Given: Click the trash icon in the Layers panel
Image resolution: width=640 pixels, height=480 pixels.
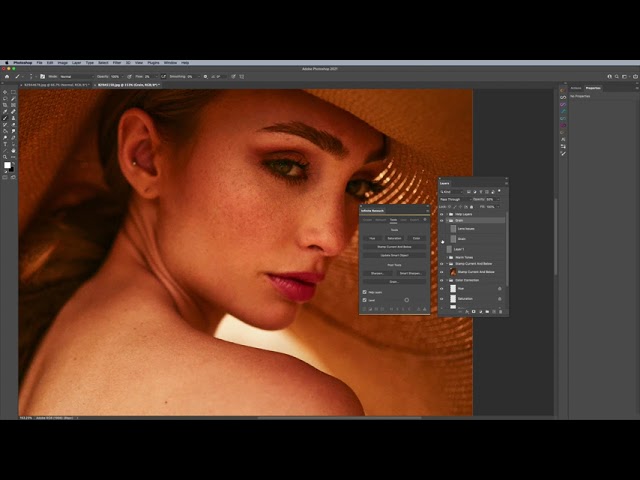Looking at the screenshot, I should point(502,311).
